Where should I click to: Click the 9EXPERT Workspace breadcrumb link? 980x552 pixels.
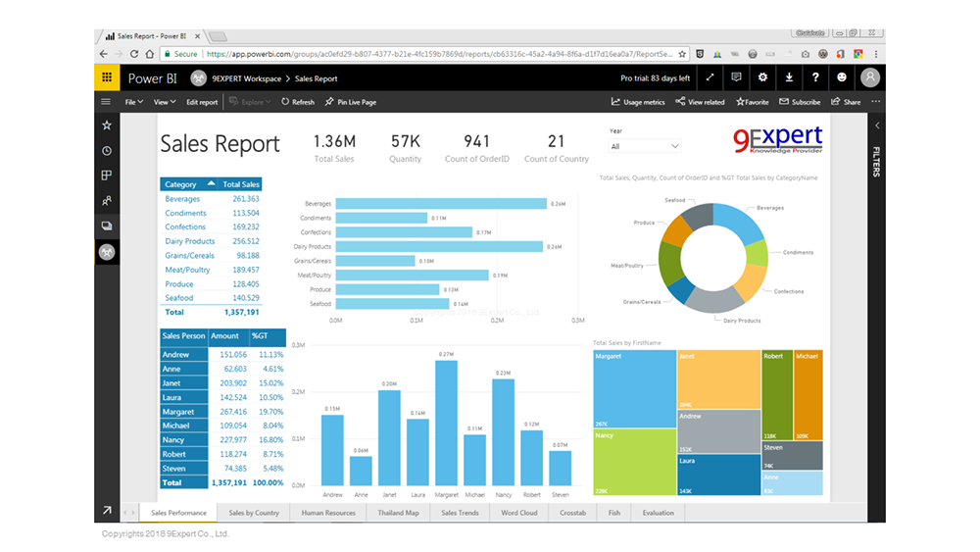246,78
